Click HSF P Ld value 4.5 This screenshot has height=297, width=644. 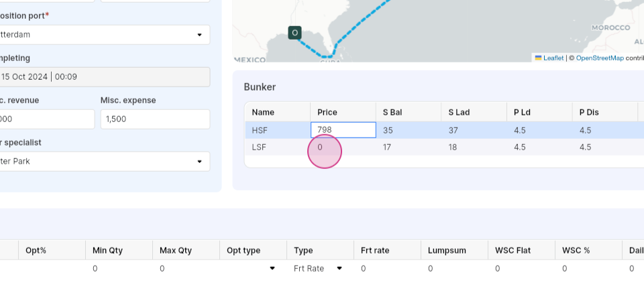coord(539,131)
